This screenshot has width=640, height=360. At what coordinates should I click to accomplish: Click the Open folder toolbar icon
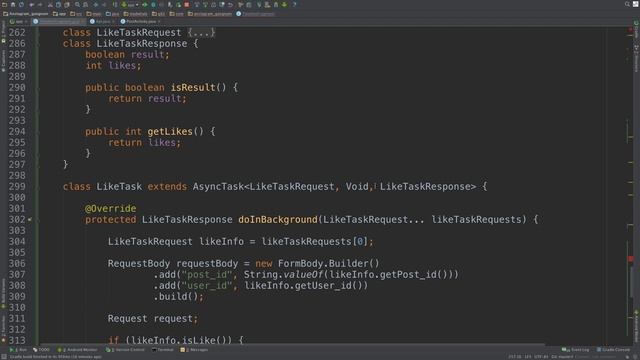(4, 4)
